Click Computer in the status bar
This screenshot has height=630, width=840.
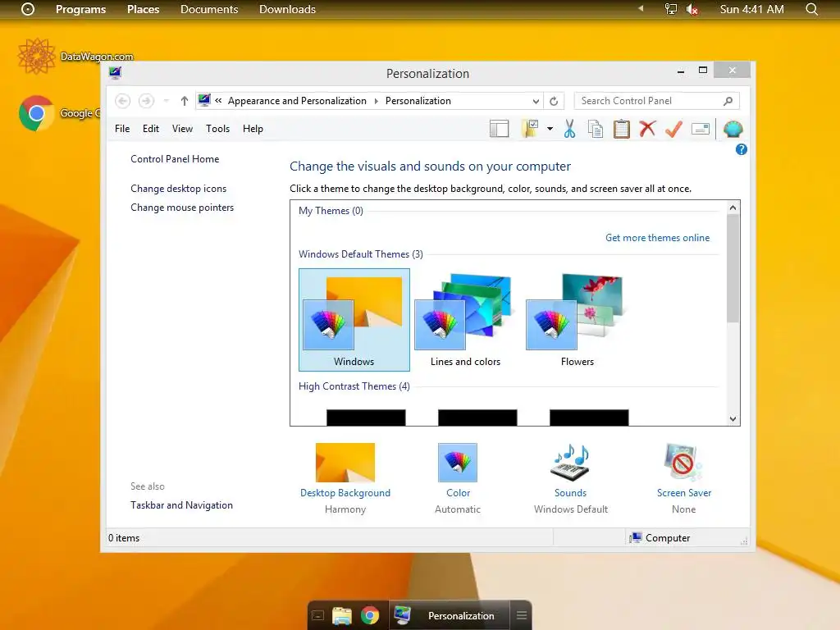(660, 538)
